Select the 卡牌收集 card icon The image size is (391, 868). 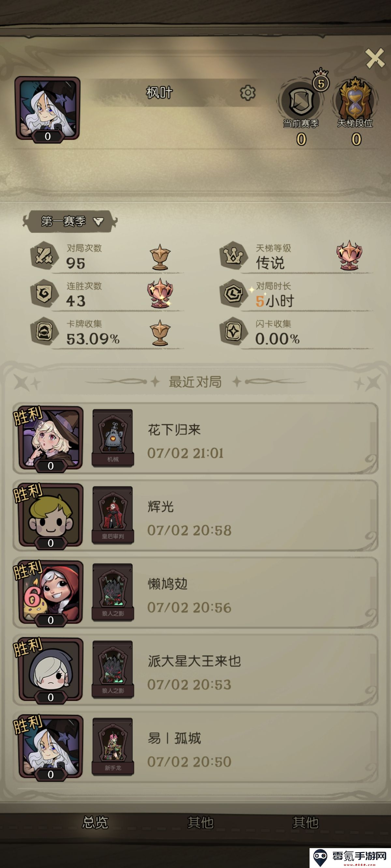click(x=44, y=331)
